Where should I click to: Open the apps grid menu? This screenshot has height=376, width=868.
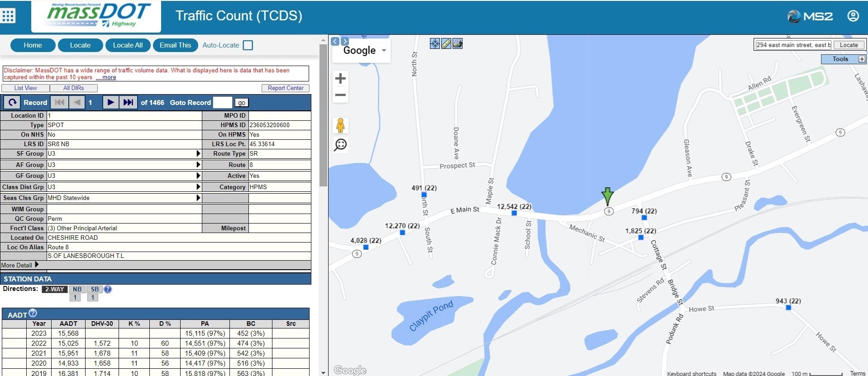click(9, 16)
